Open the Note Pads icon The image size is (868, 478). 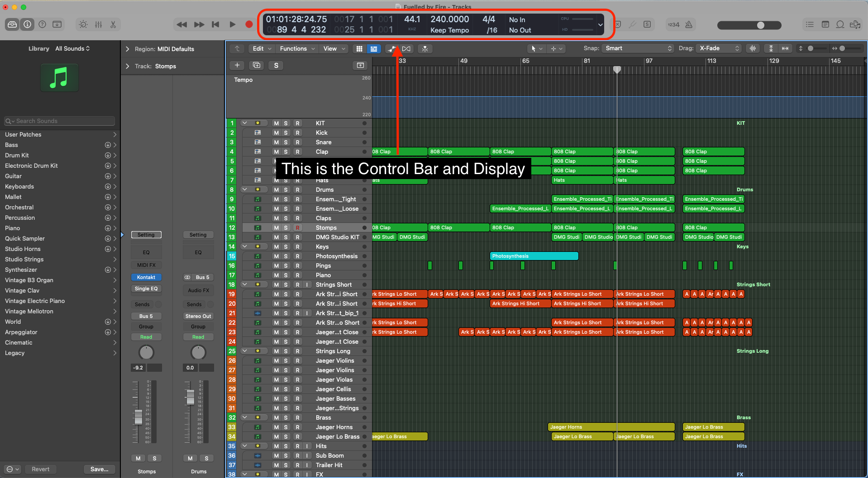coord(825,24)
